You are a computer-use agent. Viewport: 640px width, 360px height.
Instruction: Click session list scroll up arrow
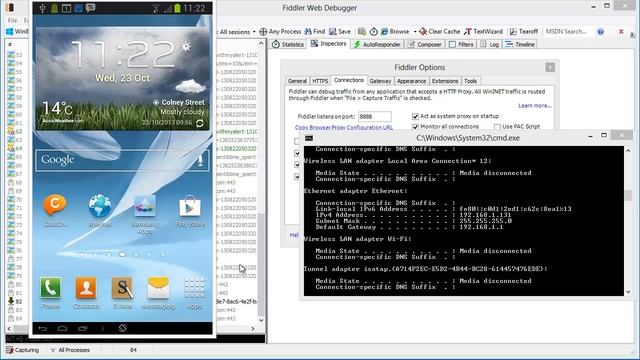[x=261, y=43]
